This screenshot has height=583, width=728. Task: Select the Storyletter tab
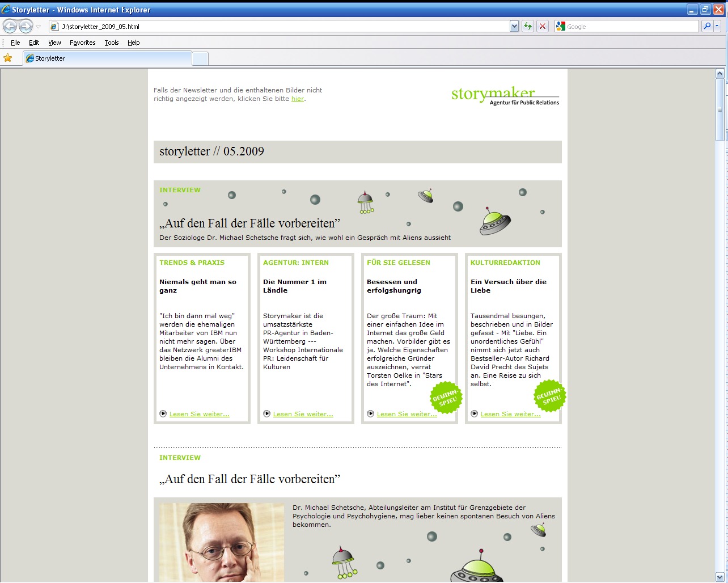pos(107,58)
